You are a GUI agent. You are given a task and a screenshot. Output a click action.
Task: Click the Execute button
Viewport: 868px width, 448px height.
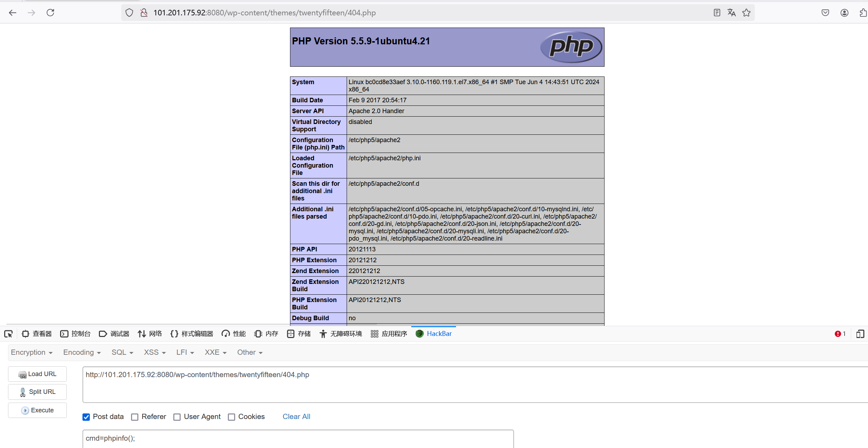pyautogui.click(x=37, y=410)
